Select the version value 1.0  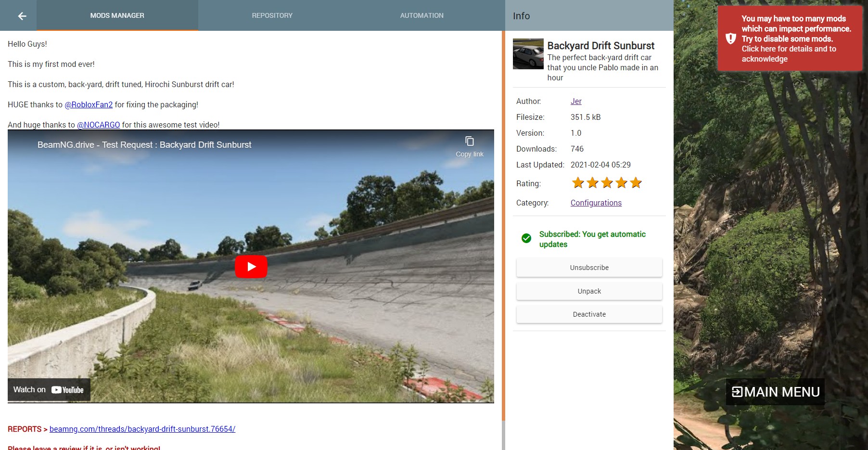576,133
